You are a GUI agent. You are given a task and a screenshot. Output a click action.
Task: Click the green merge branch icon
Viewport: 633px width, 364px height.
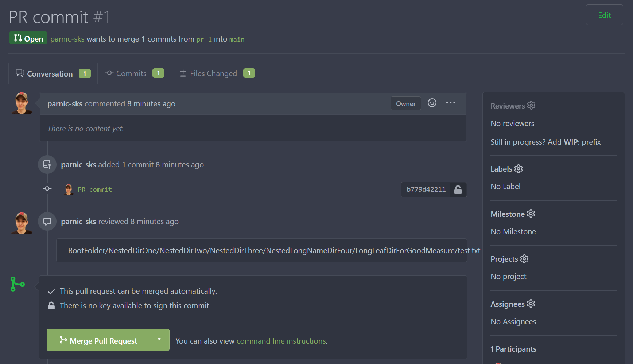click(17, 284)
